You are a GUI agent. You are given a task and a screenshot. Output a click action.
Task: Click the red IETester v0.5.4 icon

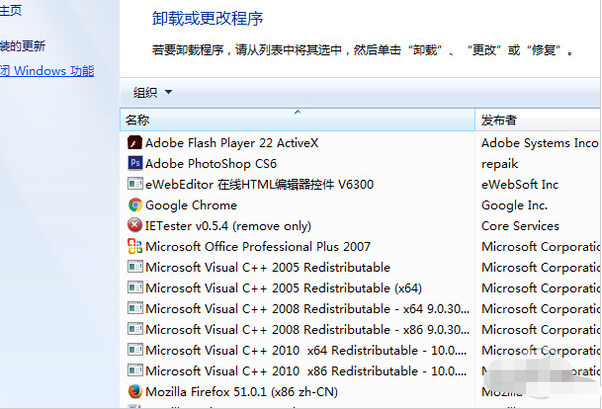tap(135, 225)
